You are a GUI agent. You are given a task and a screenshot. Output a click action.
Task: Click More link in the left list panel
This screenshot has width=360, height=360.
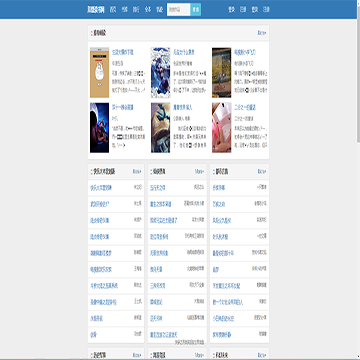tap(137, 171)
